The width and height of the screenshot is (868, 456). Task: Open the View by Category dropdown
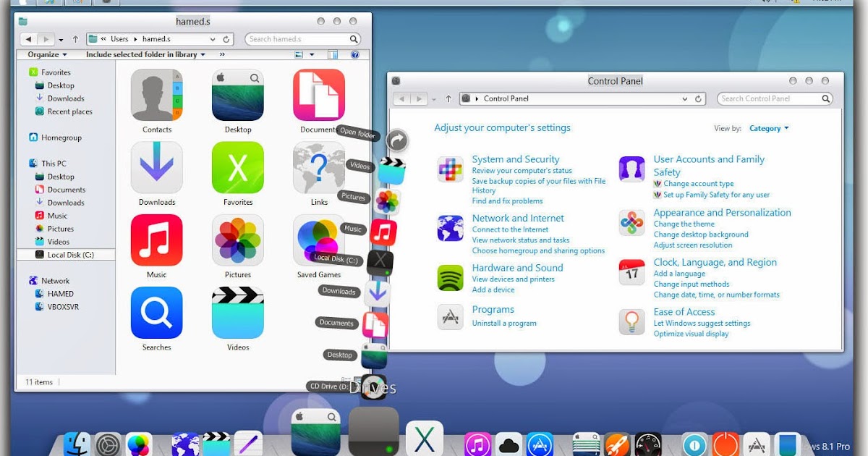(x=768, y=128)
